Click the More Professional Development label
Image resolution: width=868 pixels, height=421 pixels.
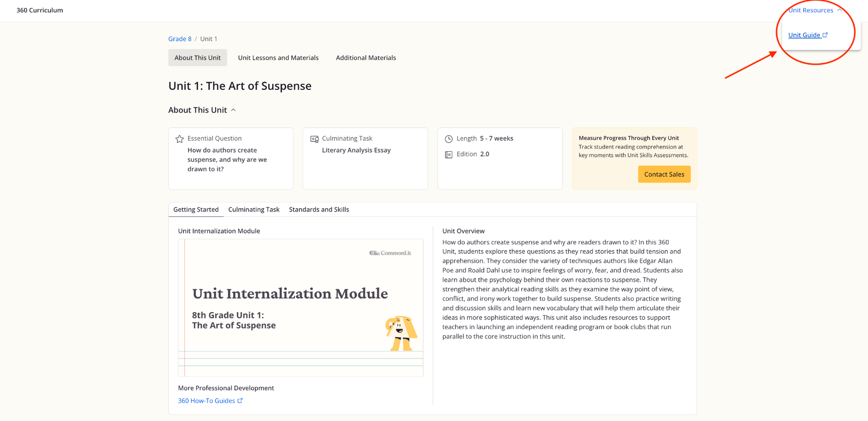click(x=226, y=388)
